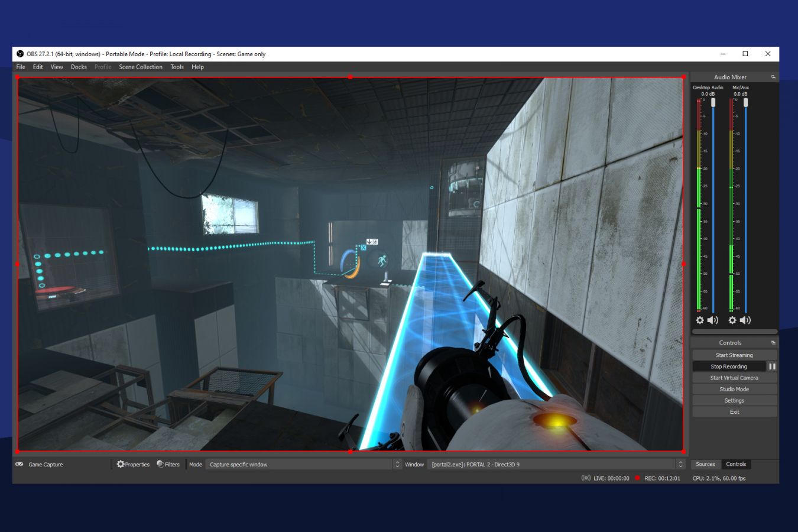Open the Help menu
The width and height of the screenshot is (798, 532).
pyautogui.click(x=197, y=67)
